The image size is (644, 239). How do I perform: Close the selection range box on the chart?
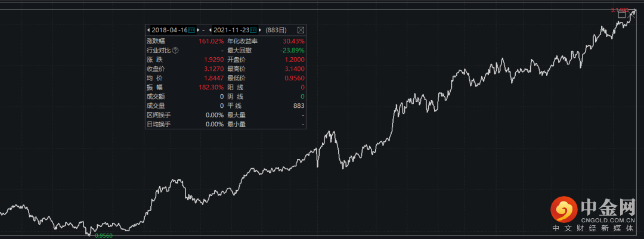pos(633,15)
